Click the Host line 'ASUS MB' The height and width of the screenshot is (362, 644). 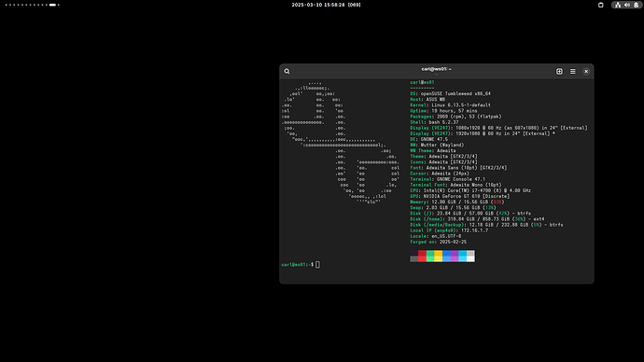(x=427, y=99)
